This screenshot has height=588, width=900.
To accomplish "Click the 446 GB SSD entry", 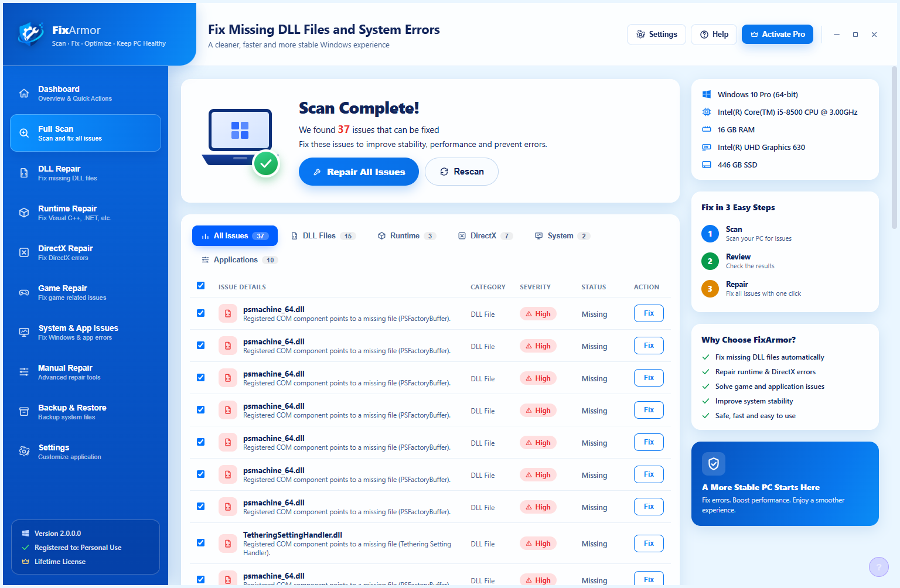I will tap(737, 165).
